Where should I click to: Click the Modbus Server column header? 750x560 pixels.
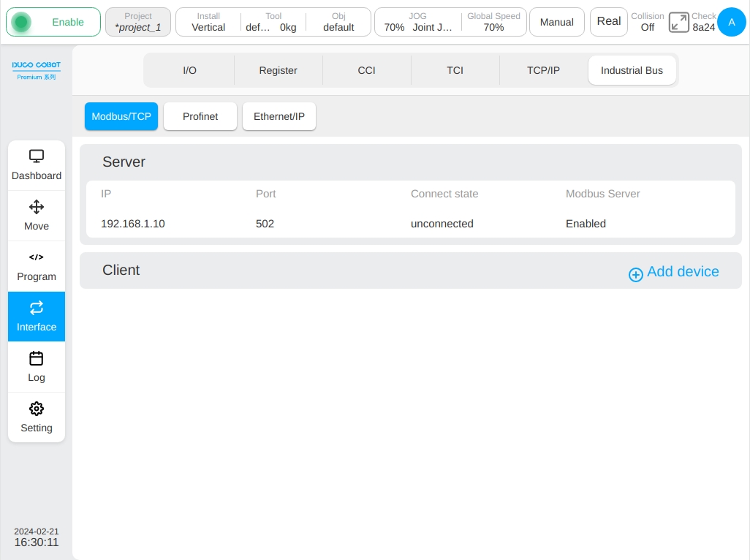pos(602,194)
